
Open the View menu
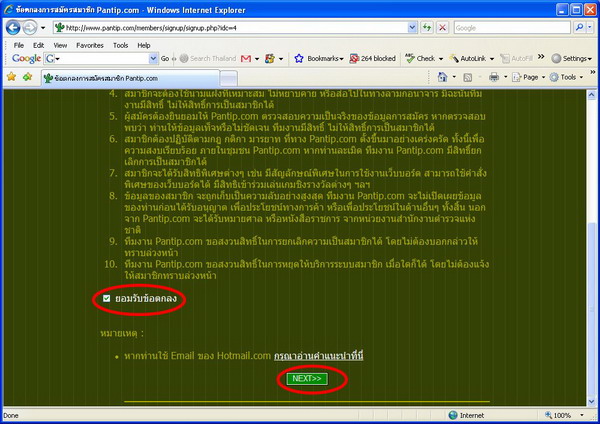tap(60, 45)
